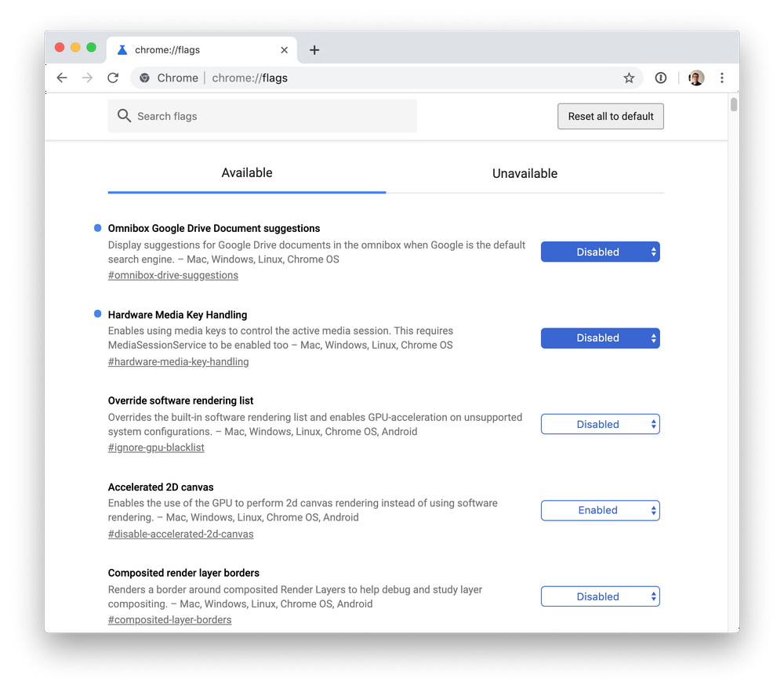Click the forward navigation arrow
The height and width of the screenshot is (692, 784).
[87, 78]
